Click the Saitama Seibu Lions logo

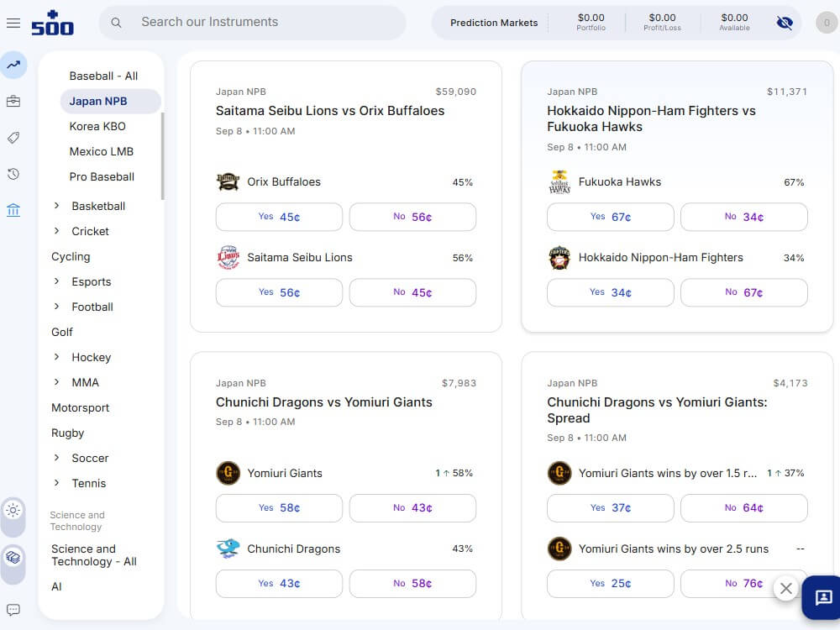(228, 258)
